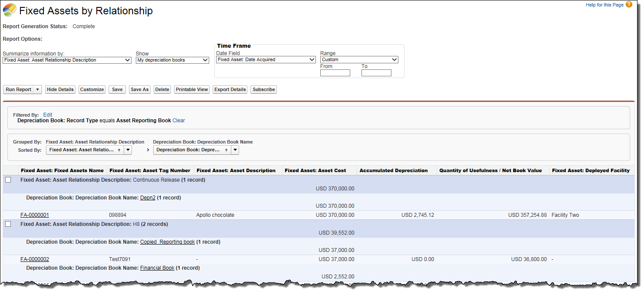
Task: Click the To date input field
Action: [x=376, y=73]
